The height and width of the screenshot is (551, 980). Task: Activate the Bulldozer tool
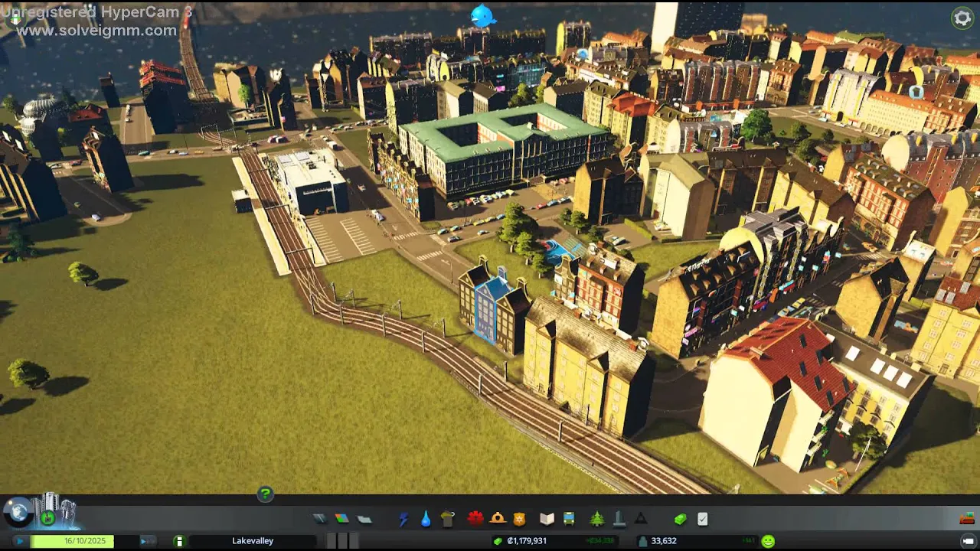pos(967,519)
